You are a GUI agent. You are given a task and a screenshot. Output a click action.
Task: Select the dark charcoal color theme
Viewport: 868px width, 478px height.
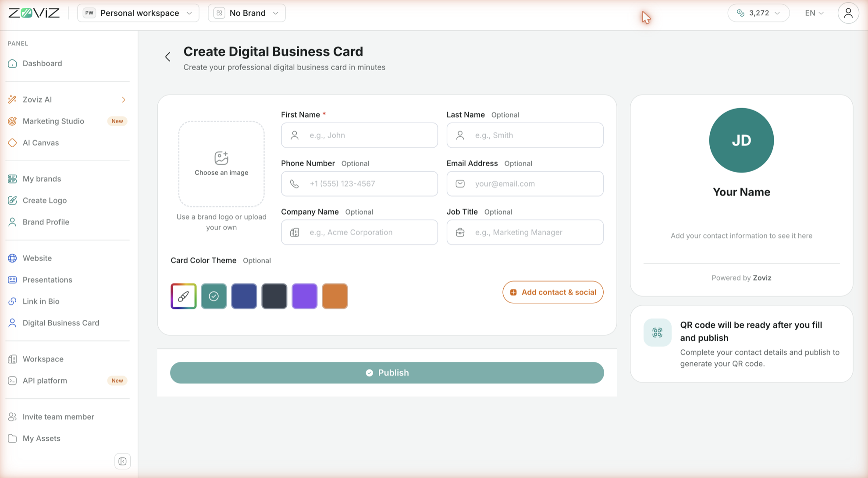click(274, 296)
